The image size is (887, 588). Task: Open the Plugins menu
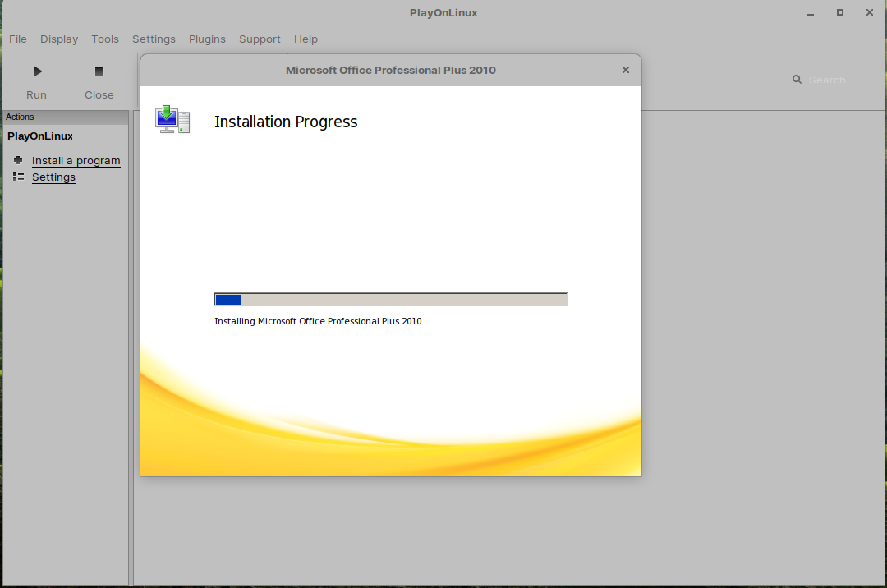[207, 39]
